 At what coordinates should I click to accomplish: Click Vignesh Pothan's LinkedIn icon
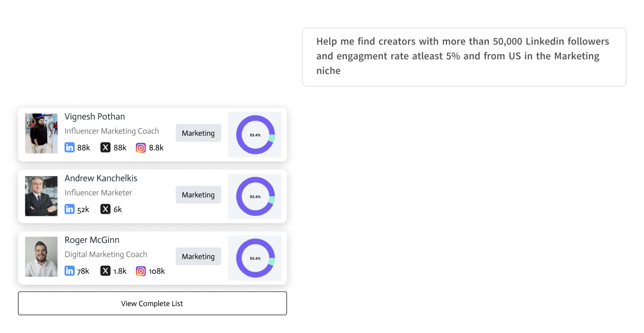[x=69, y=147]
